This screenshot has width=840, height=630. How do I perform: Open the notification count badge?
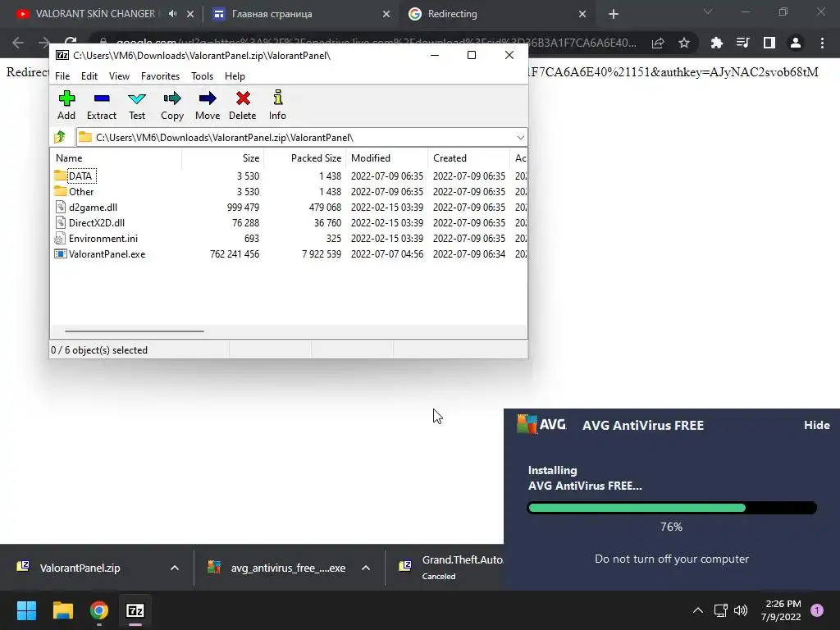(817, 610)
